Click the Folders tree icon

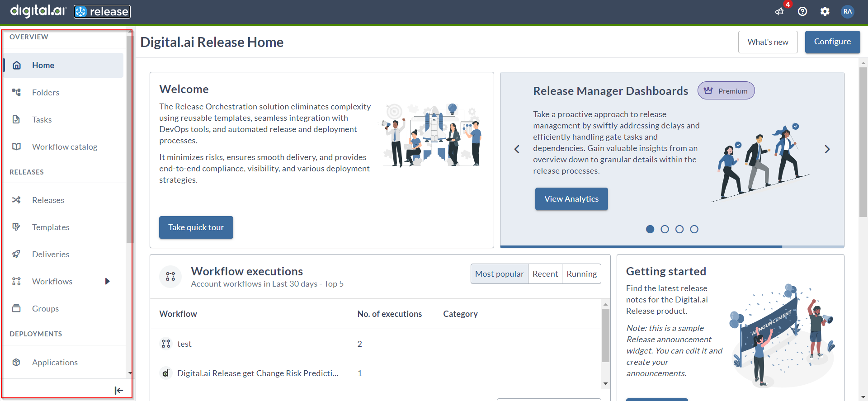pos(17,92)
